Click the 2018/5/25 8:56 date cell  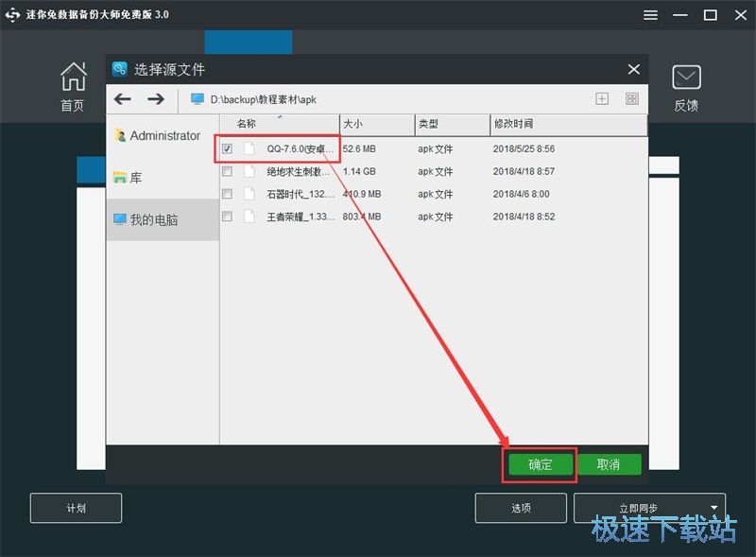coord(524,149)
